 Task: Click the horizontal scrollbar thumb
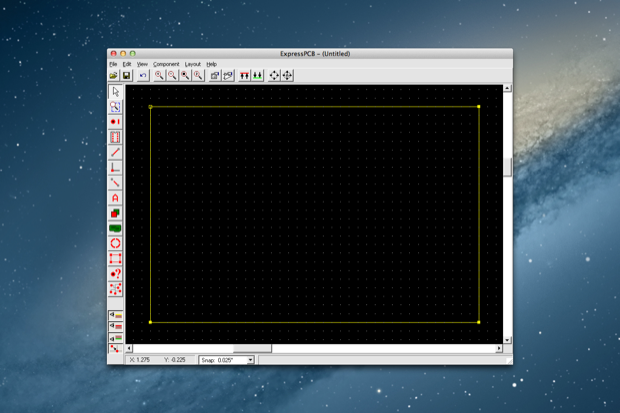tap(252, 349)
